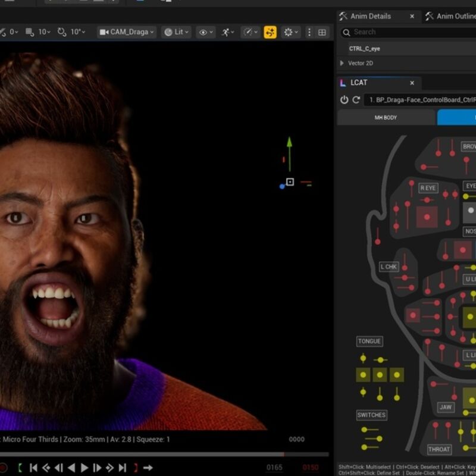Open the running figure animation dropdown
The image size is (476, 476).
click(228, 32)
